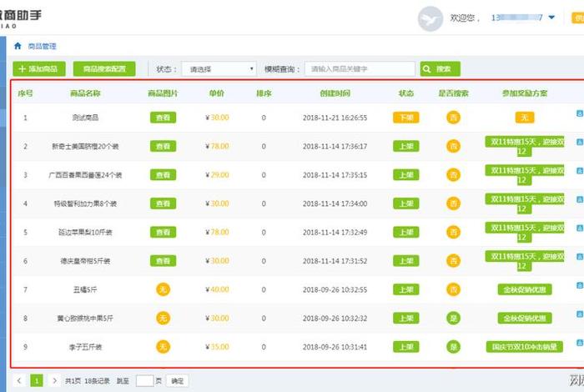Toggle the 否 search flag in row 2
This screenshot has height=392, width=584.
453,146
